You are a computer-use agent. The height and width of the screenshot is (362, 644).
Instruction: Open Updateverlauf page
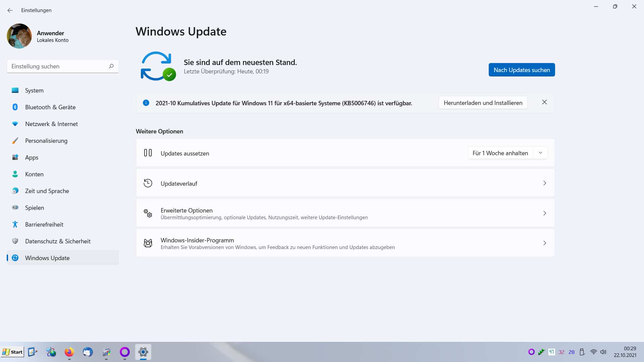[x=345, y=183]
